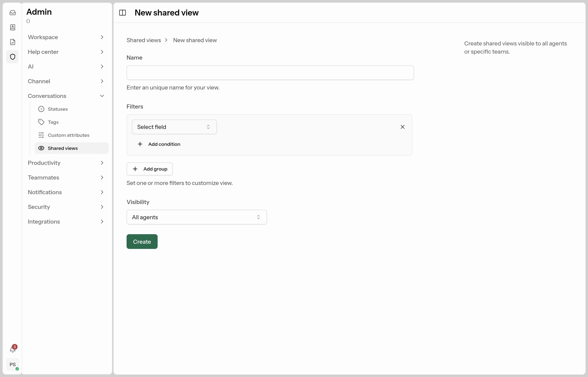Click the New shared view breadcrumb
Image resolution: width=588 pixels, height=377 pixels.
coord(195,40)
